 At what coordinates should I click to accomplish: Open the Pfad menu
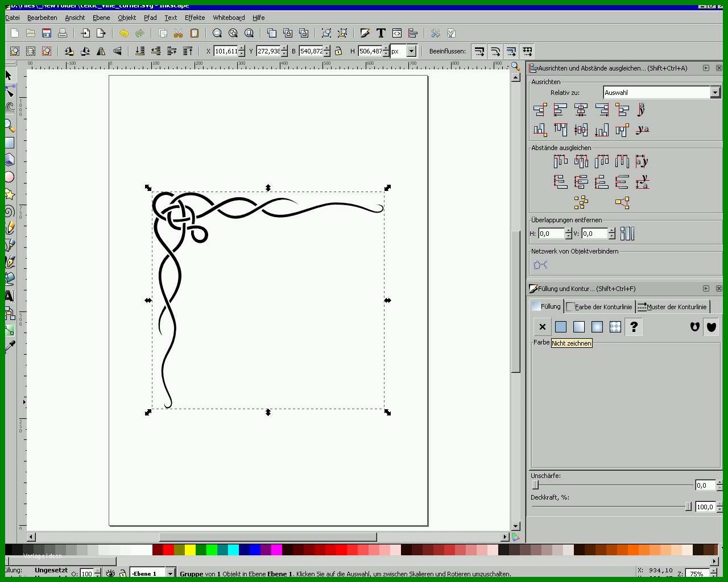tap(150, 18)
